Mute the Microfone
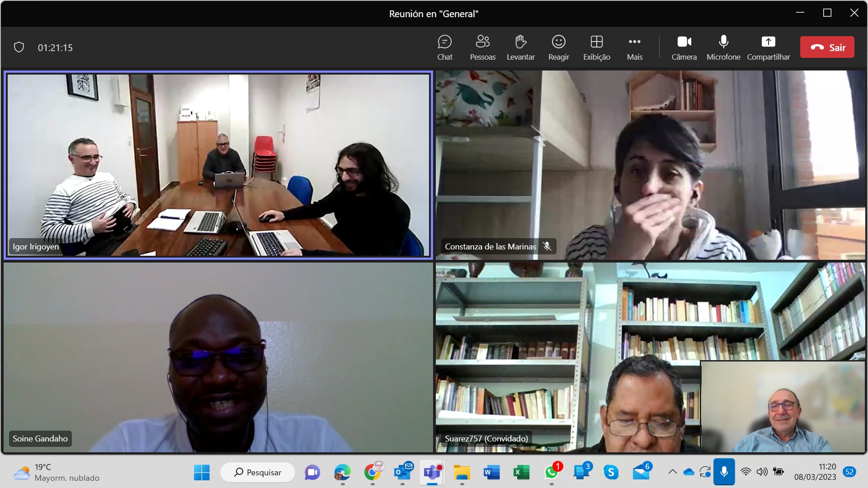This screenshot has width=868, height=488. (723, 47)
